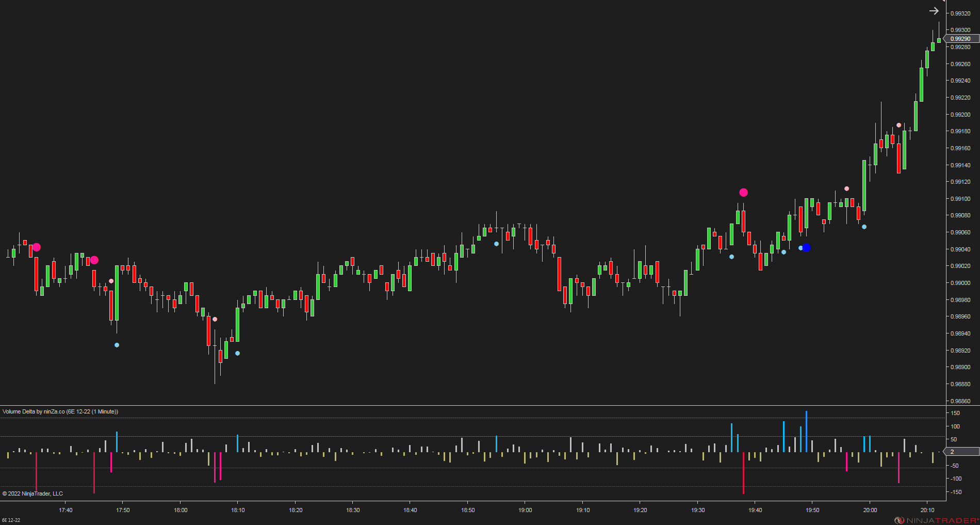Click the light-blue dot below the 18:10 low
This screenshot has width=980, height=525.
(237, 354)
